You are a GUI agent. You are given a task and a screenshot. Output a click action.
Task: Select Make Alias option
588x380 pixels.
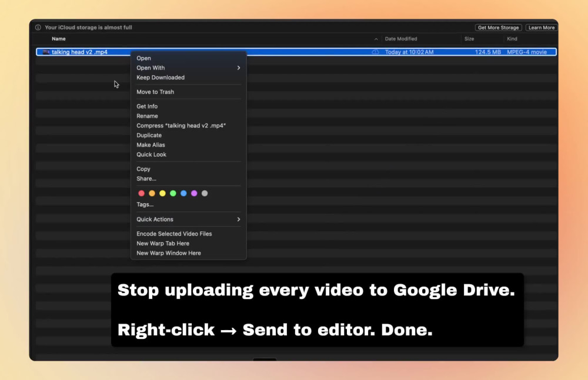tap(188, 145)
